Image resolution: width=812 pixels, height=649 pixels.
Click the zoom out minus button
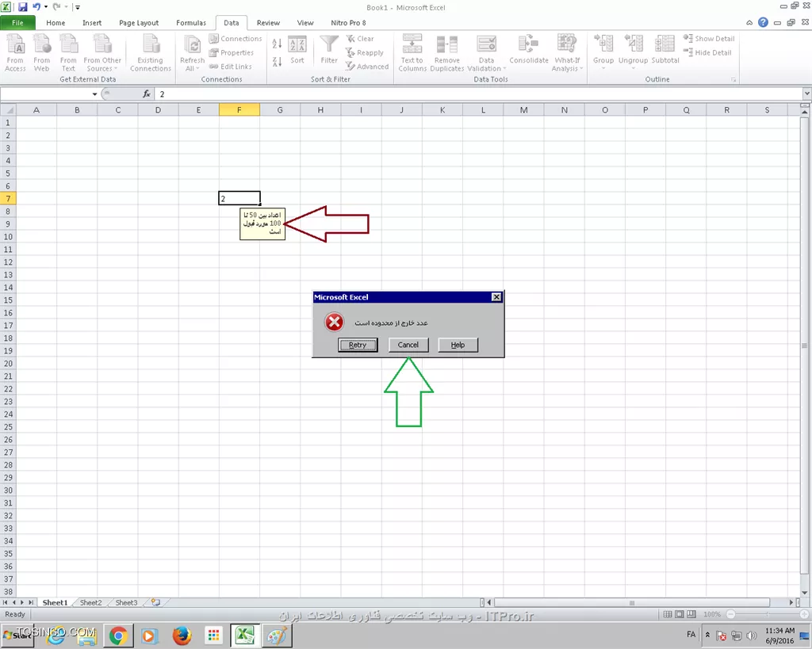coord(730,614)
